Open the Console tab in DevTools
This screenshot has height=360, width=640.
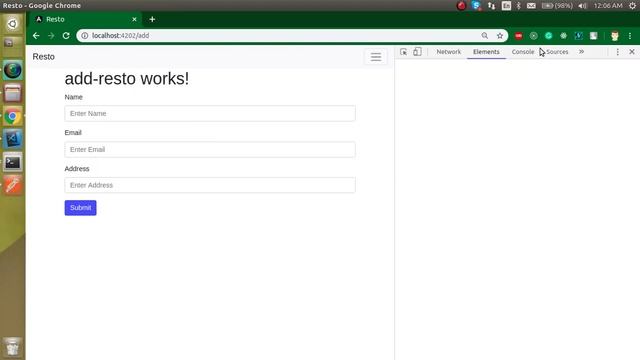click(523, 52)
